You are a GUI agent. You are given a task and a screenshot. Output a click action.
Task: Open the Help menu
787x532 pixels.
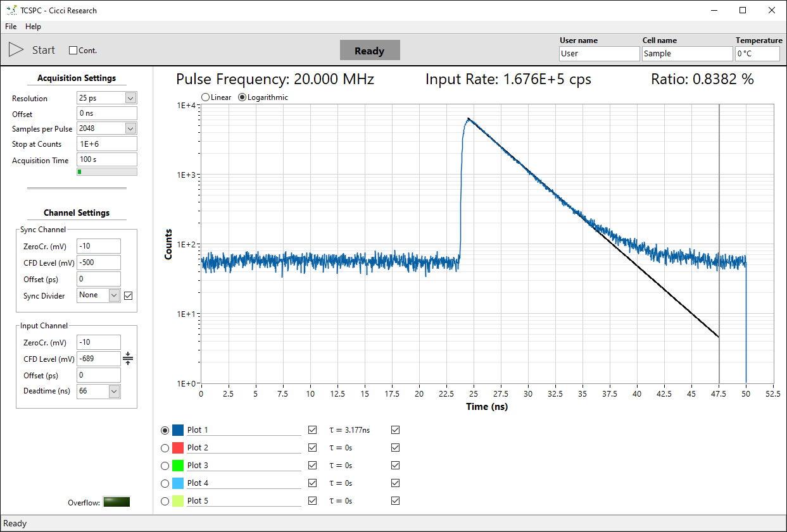coord(33,27)
